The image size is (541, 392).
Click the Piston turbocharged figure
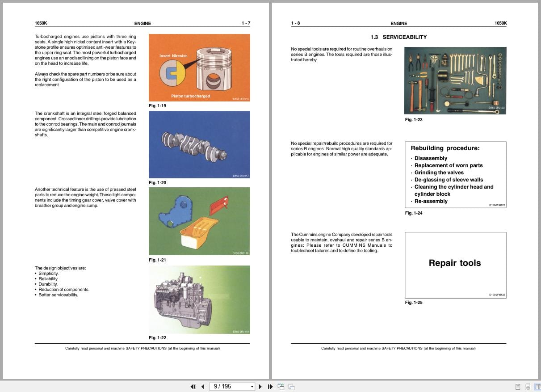pos(200,67)
